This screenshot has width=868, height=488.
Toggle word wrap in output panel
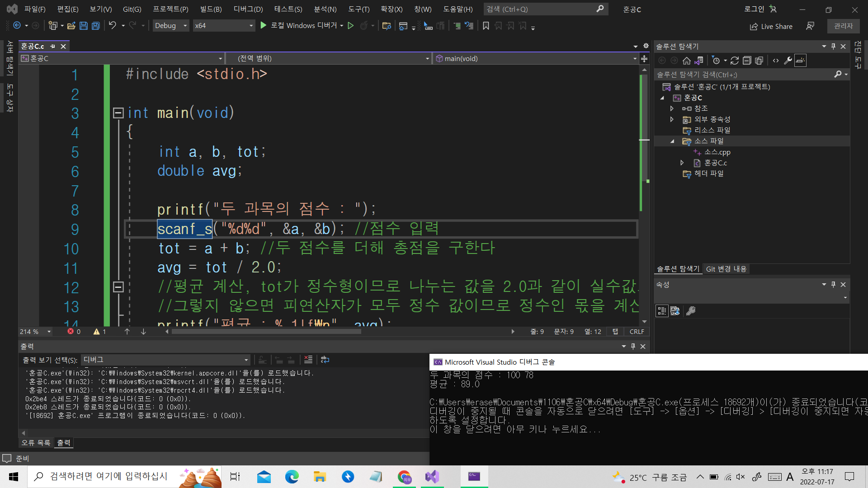tap(325, 360)
